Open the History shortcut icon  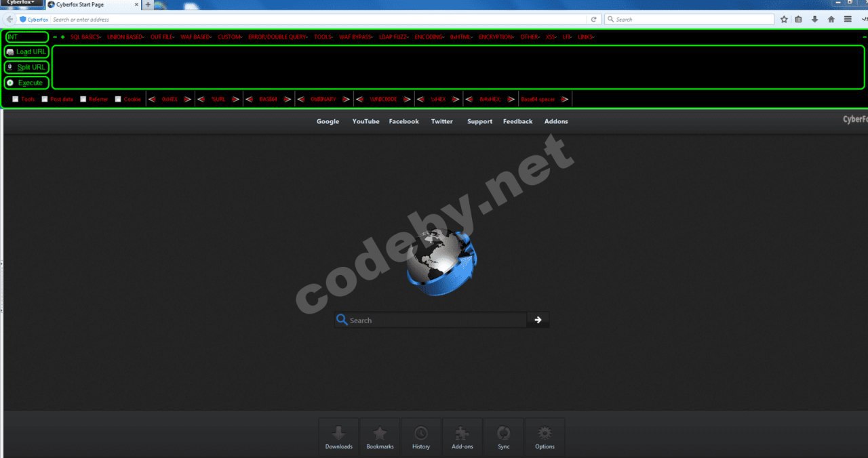(x=421, y=437)
